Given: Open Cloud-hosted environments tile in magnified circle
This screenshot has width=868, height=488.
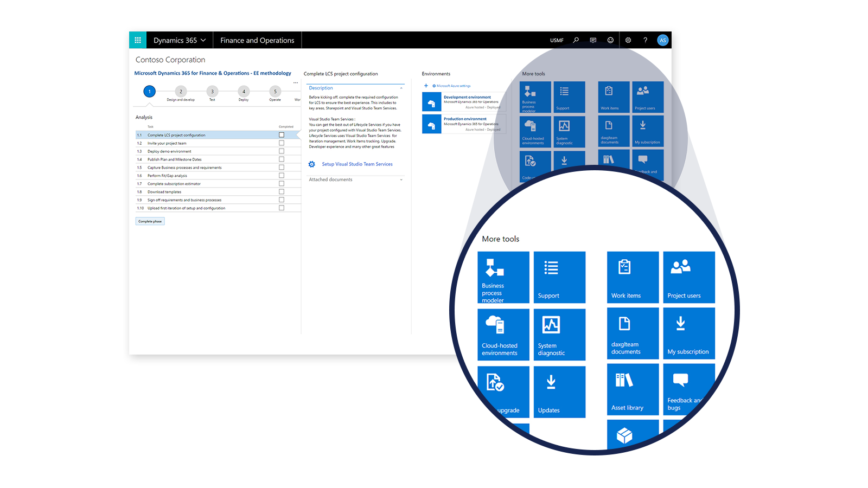Looking at the screenshot, I should 503,335.
